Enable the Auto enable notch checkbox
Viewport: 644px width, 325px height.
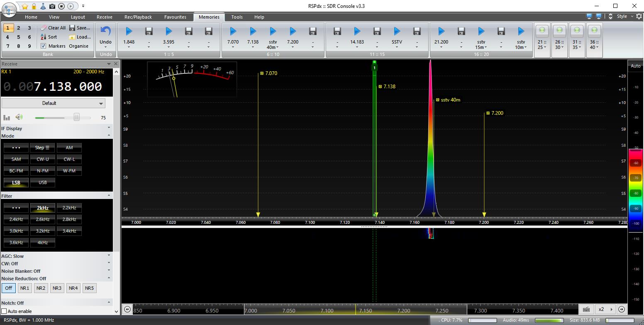[4, 311]
